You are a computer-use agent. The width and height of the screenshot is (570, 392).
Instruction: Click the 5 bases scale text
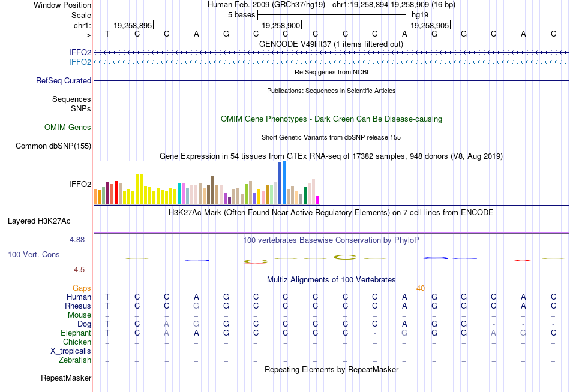[241, 15]
